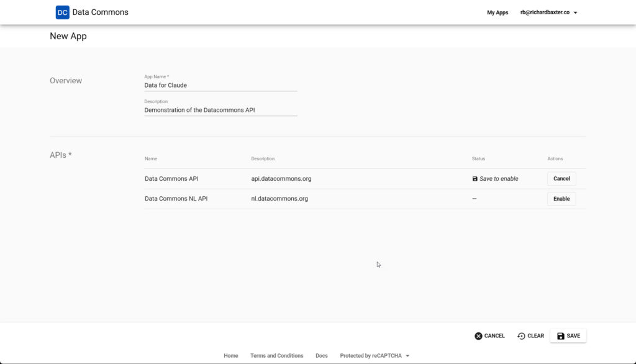636x364 pixels.
Task: Click the Description input field
Action: 220,109
